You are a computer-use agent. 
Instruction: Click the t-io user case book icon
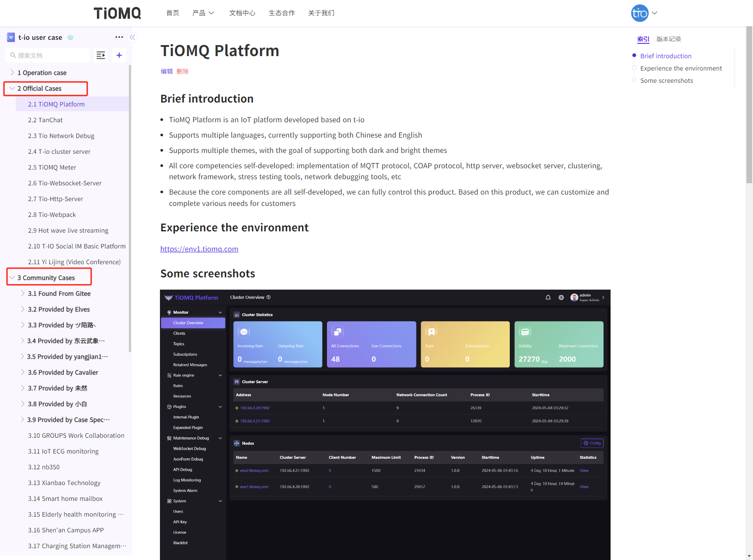pyautogui.click(x=11, y=38)
